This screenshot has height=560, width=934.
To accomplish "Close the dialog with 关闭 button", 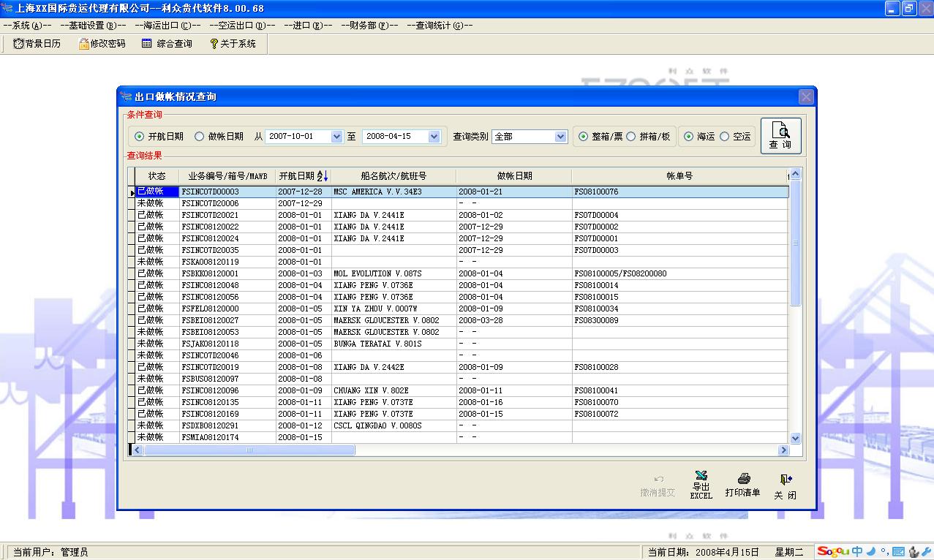I will pyautogui.click(x=786, y=485).
